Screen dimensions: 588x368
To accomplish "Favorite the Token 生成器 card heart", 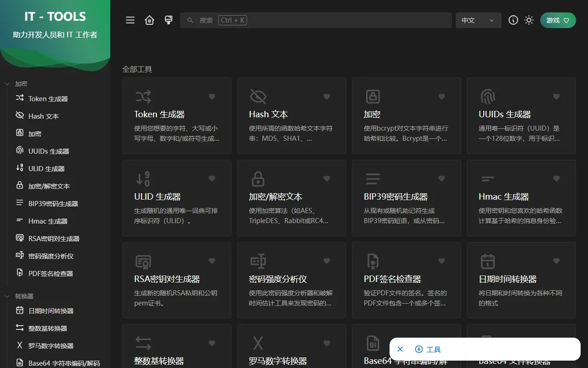I will click(x=212, y=97).
